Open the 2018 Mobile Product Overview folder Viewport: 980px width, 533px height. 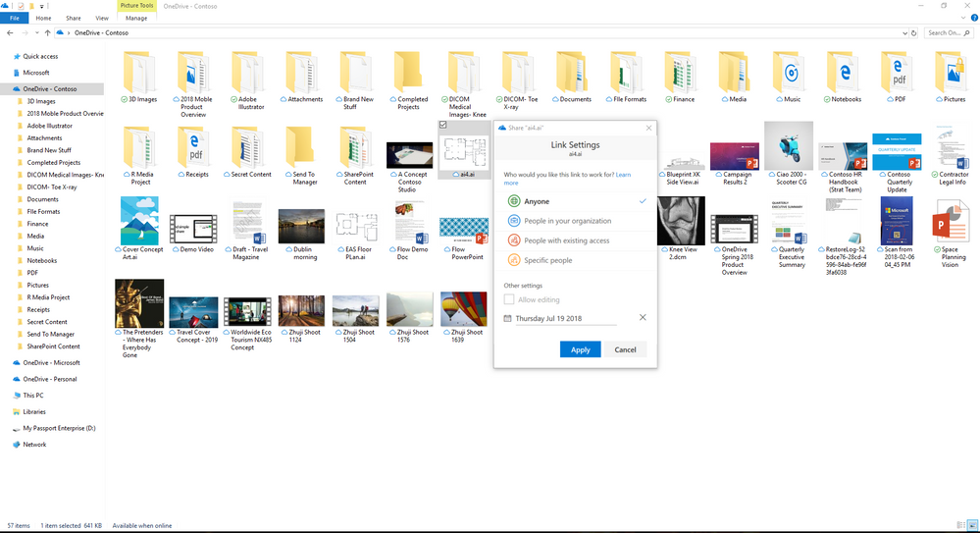click(193, 73)
